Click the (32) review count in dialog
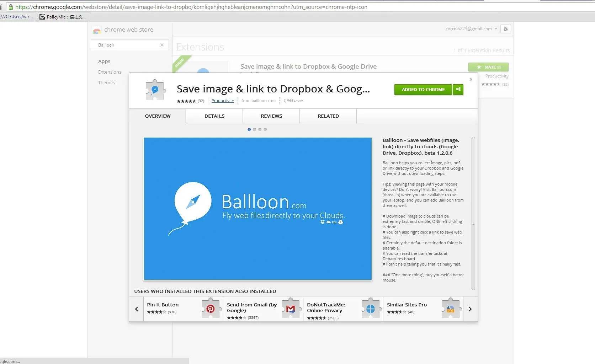The width and height of the screenshot is (595, 364). (201, 101)
